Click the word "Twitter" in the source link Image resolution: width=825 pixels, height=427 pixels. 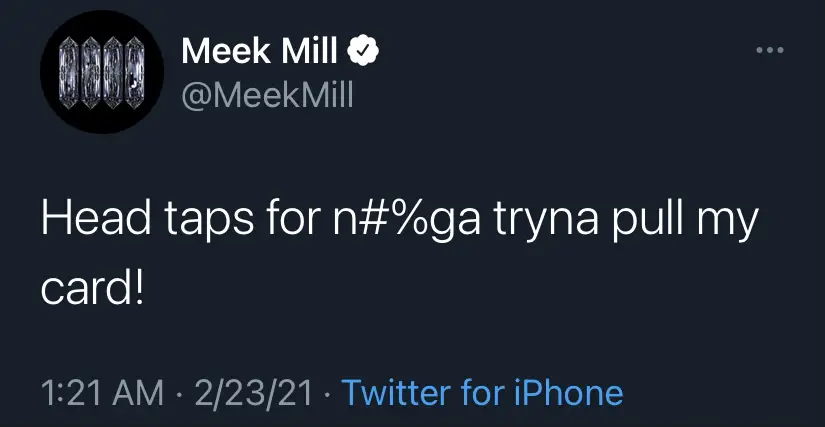pyautogui.click(x=396, y=392)
